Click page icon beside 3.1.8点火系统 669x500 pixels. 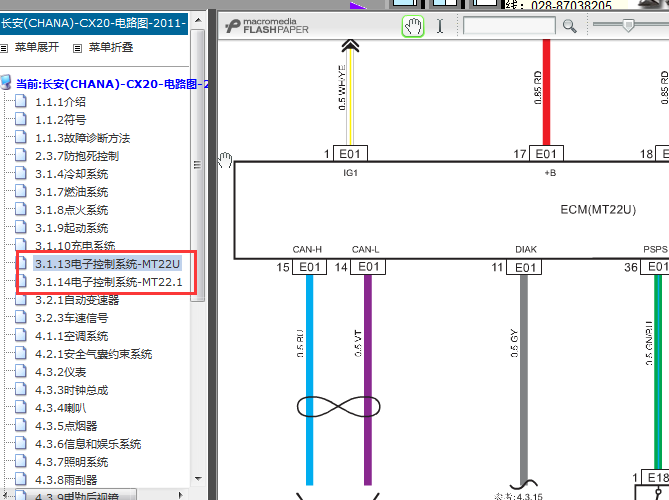(x=20, y=209)
